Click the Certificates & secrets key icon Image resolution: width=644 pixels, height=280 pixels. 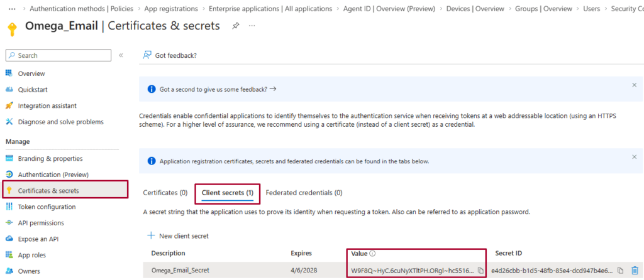point(9,191)
